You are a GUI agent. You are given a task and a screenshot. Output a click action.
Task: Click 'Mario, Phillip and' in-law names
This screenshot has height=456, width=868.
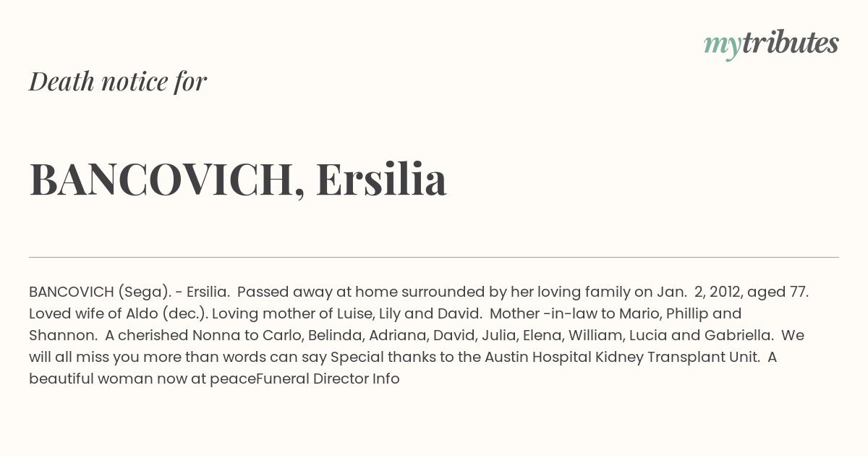point(671,313)
